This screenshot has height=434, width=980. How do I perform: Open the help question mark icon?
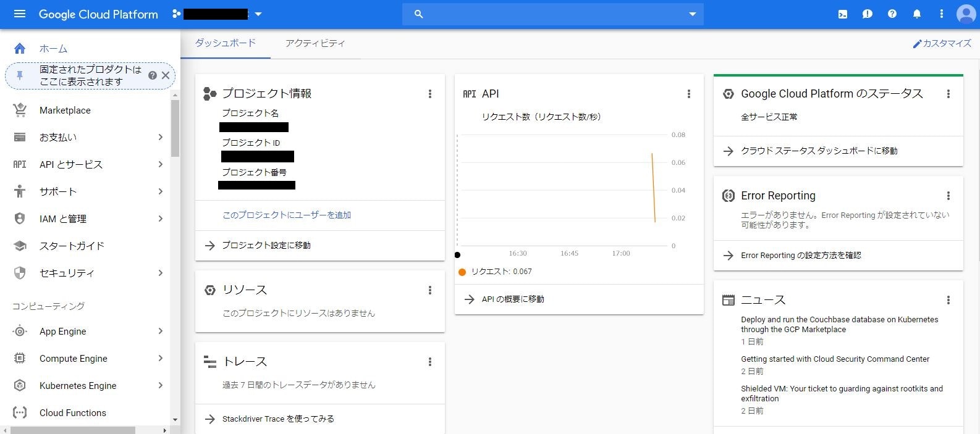click(x=892, y=14)
